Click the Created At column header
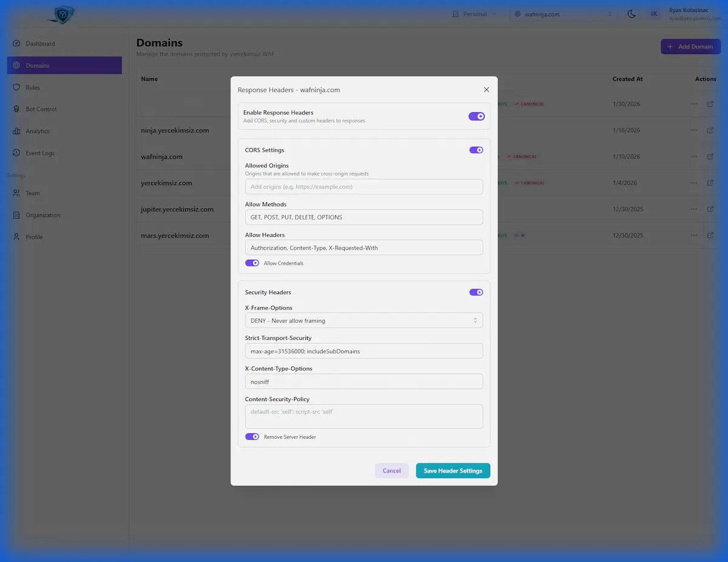Screen dimensions: 728x562 tap(628, 79)
